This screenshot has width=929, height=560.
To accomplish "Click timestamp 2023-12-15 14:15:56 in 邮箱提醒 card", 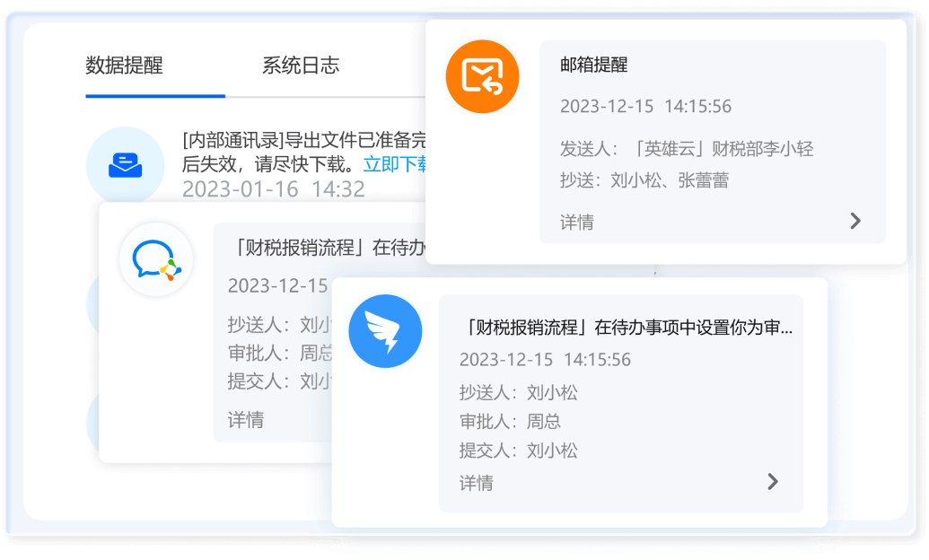I will (645, 107).
